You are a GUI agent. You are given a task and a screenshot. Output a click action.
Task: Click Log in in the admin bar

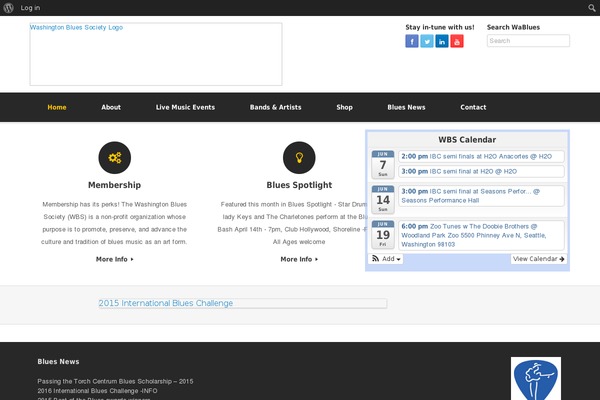(x=30, y=8)
